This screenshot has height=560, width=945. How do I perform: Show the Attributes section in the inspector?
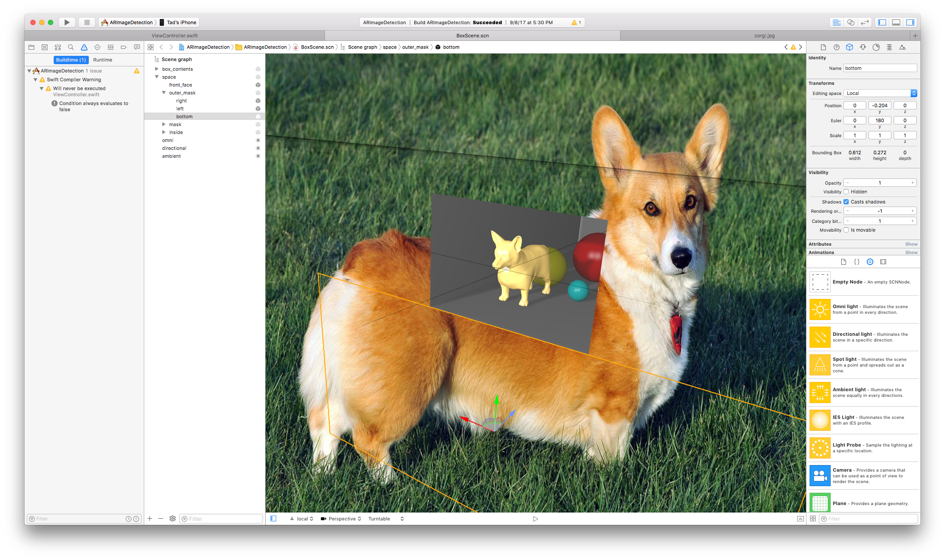911,244
